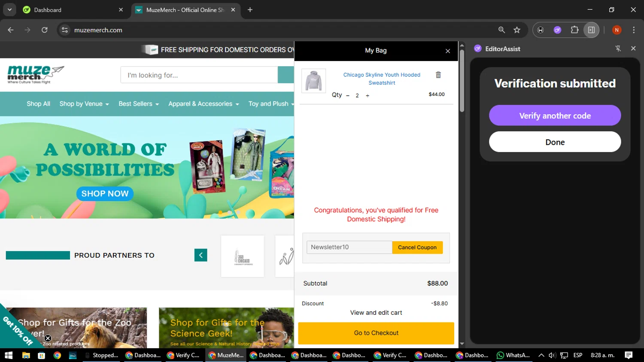
Task: Open a new browser tab
Action: [250, 10]
